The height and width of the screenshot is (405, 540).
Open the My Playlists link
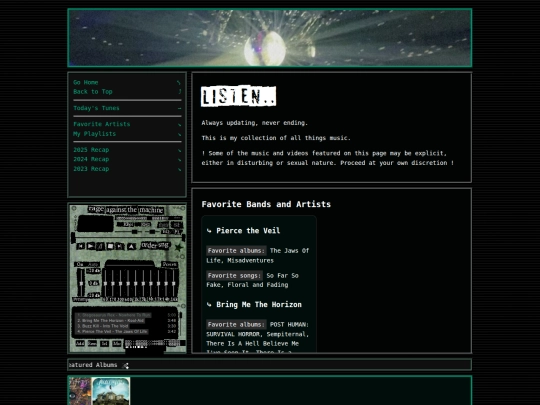pos(95,134)
